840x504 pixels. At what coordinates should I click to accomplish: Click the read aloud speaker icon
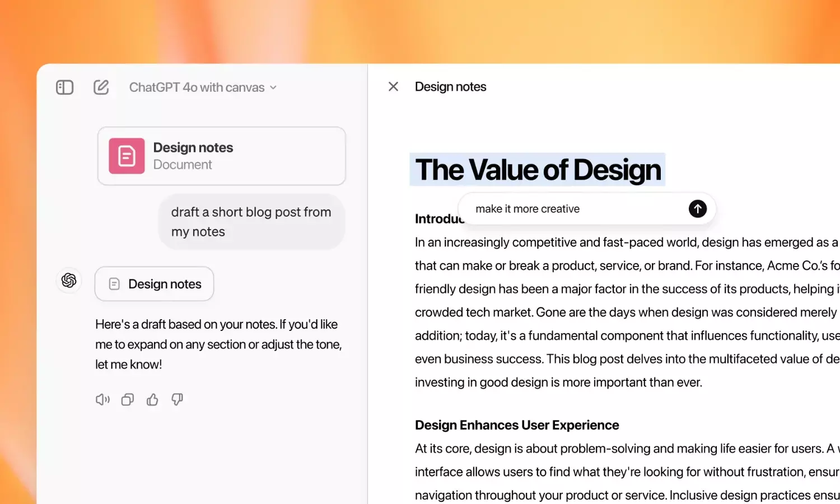pos(102,399)
